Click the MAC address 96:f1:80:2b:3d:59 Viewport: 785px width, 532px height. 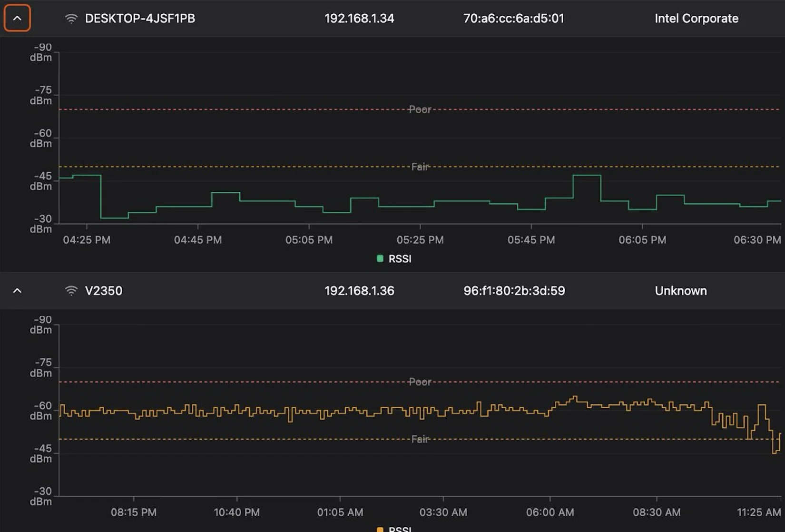pos(514,290)
